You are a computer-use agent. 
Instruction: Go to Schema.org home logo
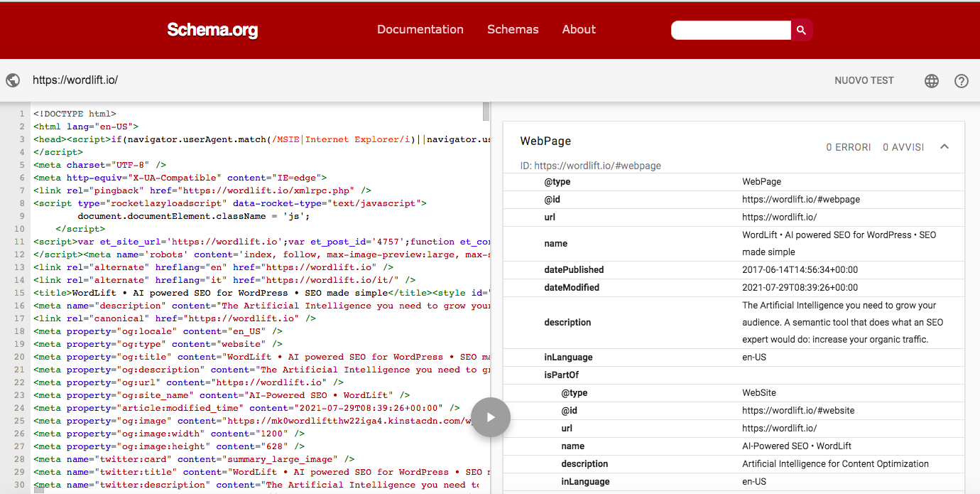(212, 30)
